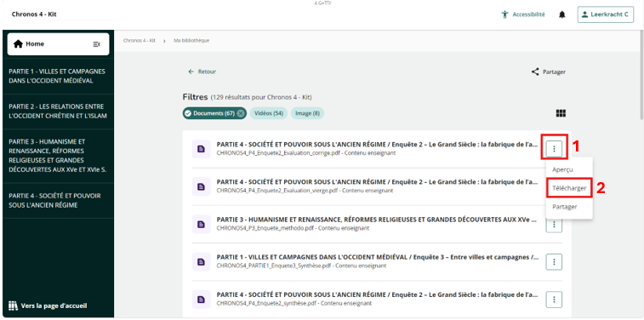Open three-dot menu for Enquete2_synthèse.pdf
The width and height of the screenshot is (644, 320).
[554, 300]
